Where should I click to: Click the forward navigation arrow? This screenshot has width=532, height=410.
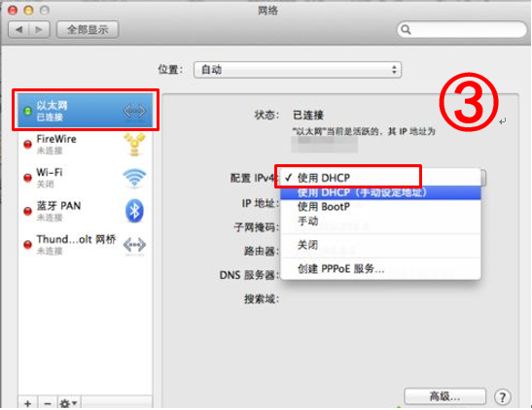(39, 30)
